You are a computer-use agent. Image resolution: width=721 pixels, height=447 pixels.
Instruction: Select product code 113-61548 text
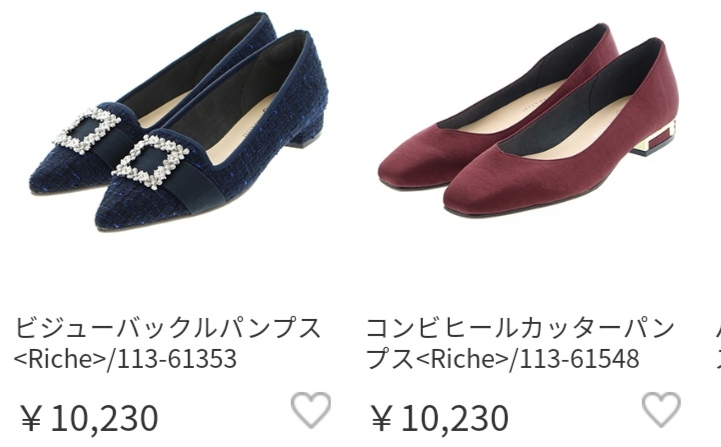point(579,359)
